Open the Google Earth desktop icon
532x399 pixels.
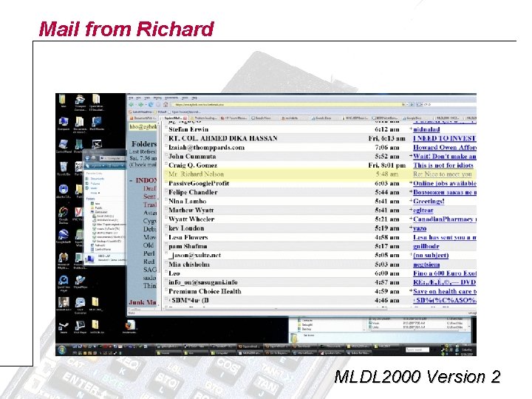(x=64, y=236)
